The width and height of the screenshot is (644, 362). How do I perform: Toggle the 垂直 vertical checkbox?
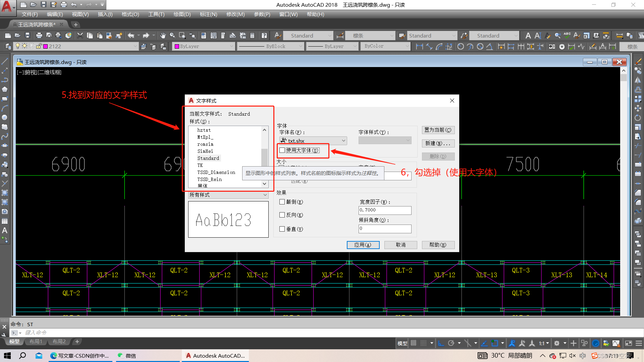[x=282, y=229]
